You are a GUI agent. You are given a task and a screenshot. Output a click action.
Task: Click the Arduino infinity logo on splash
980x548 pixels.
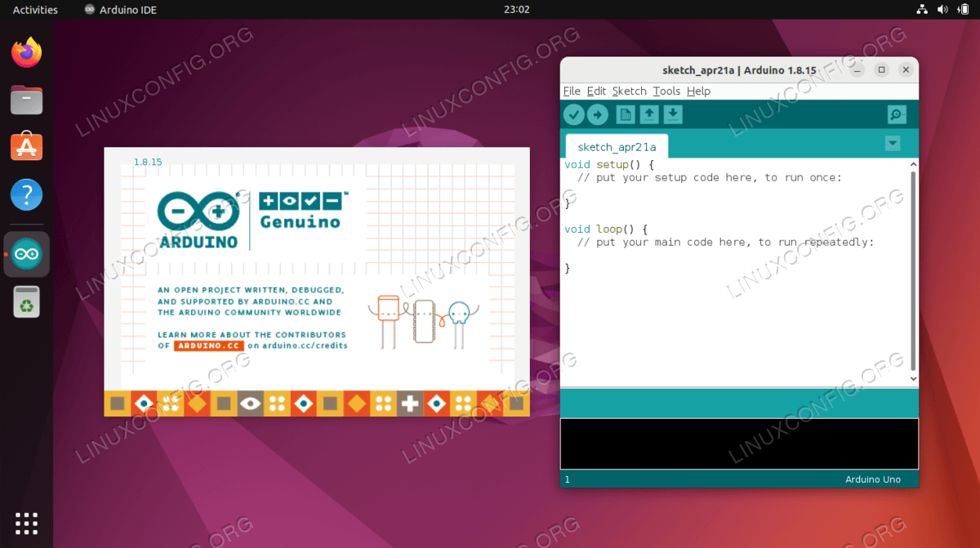[198, 211]
